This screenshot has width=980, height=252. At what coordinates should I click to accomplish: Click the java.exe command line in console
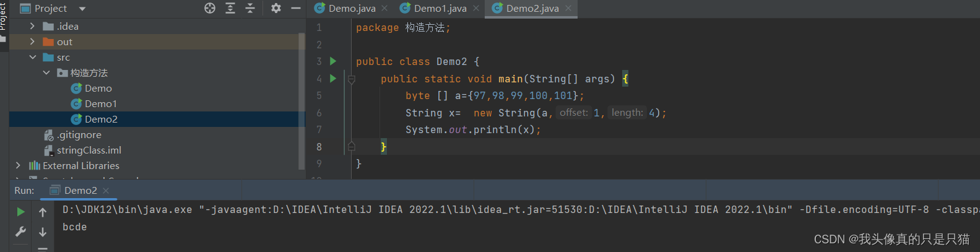point(521,209)
